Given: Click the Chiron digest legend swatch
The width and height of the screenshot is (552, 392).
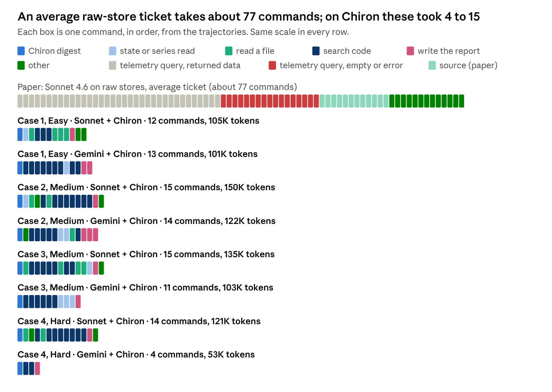Looking at the screenshot, I should coord(21,51).
